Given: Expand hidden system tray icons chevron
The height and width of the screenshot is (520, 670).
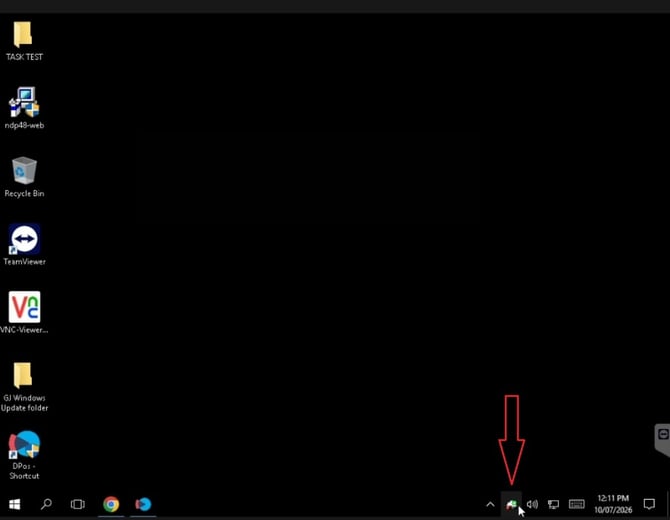Looking at the screenshot, I should pyautogui.click(x=490, y=505).
